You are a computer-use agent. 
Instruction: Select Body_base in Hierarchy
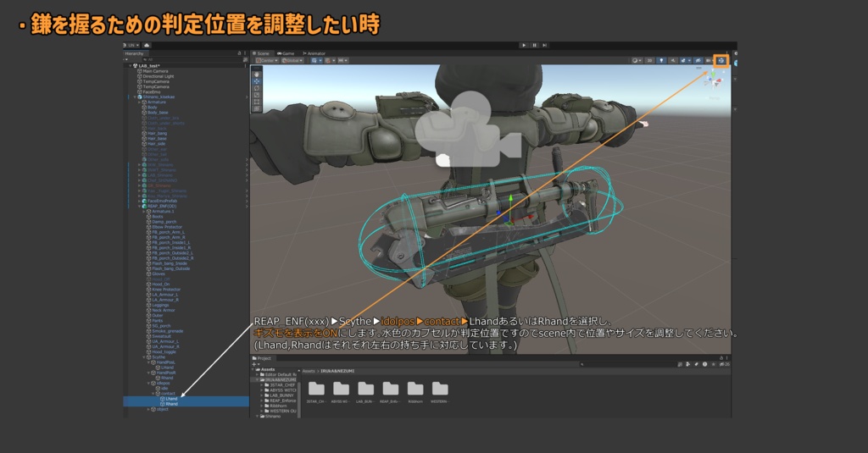click(158, 113)
